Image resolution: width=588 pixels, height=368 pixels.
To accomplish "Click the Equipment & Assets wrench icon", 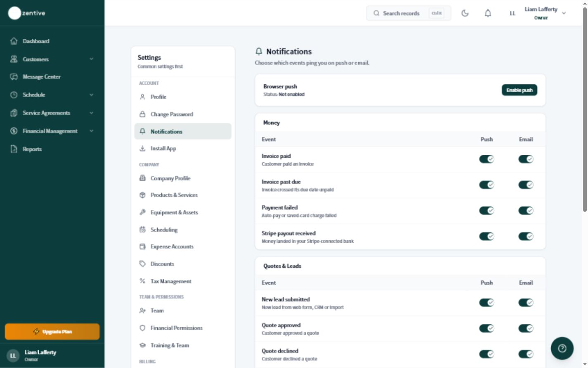I will coord(142,212).
